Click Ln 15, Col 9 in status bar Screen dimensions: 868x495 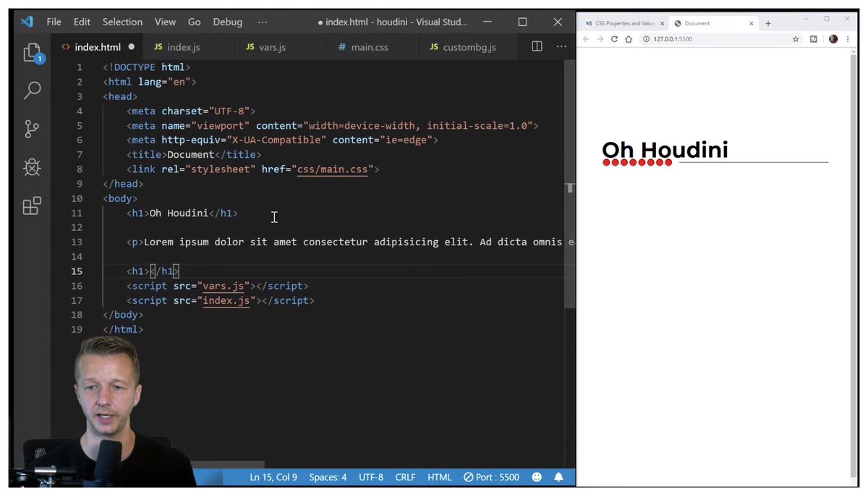[x=273, y=477]
